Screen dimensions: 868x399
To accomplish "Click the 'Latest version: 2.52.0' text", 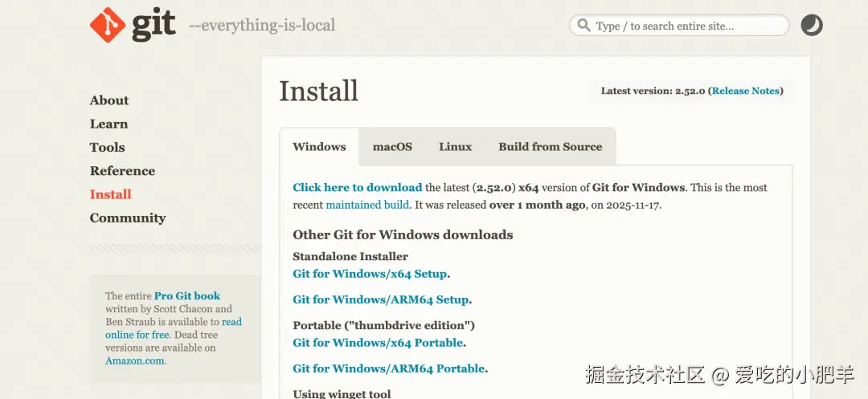I will pos(653,92).
